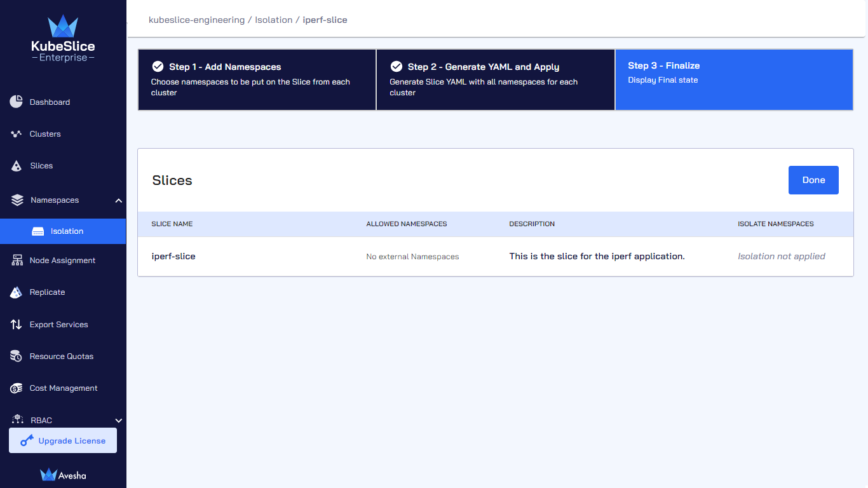Go back to Step 1 Add Namespaces
Viewport: 868px width, 488px height.
click(257, 80)
